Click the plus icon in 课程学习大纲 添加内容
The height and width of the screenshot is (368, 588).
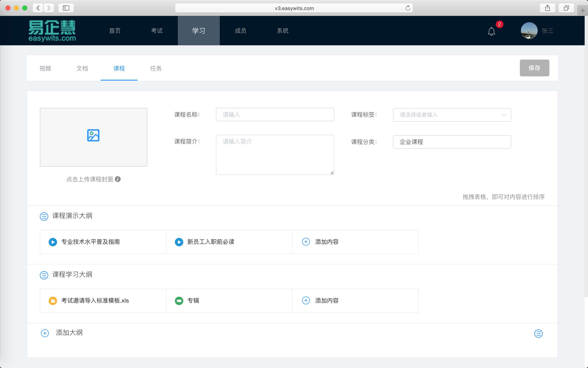pyautogui.click(x=306, y=300)
